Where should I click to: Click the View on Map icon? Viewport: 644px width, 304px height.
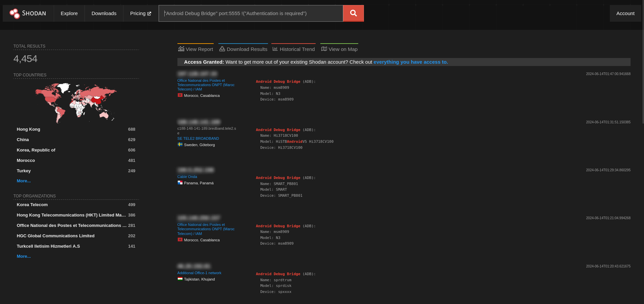[x=324, y=49]
